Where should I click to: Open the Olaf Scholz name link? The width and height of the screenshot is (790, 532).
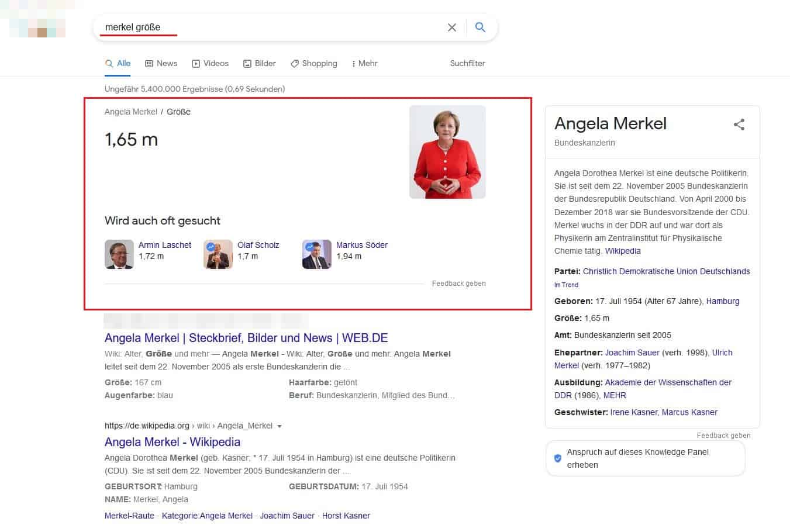coord(258,245)
